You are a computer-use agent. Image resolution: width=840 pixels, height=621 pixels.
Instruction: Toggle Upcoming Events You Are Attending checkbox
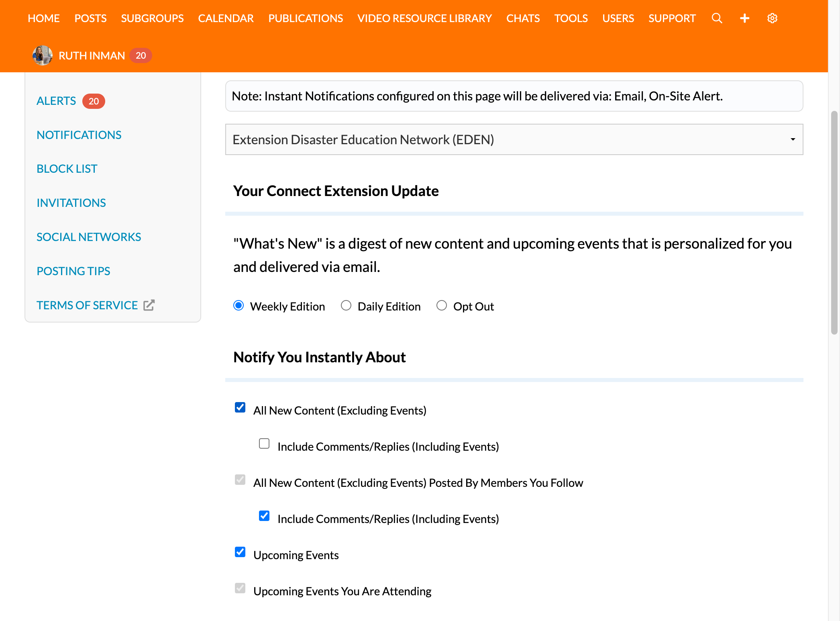[240, 588]
